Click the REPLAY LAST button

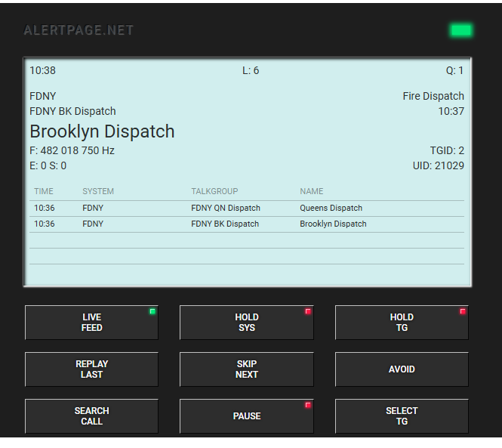click(x=91, y=369)
